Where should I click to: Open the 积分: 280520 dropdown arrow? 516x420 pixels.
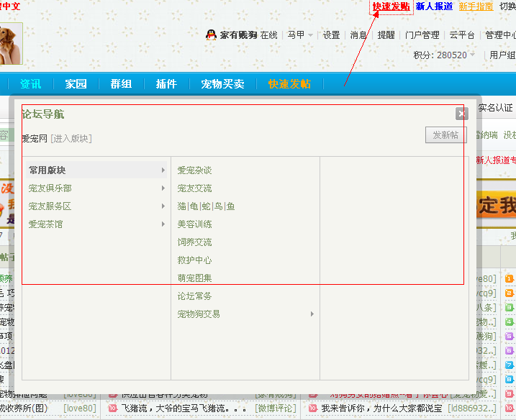[473, 54]
